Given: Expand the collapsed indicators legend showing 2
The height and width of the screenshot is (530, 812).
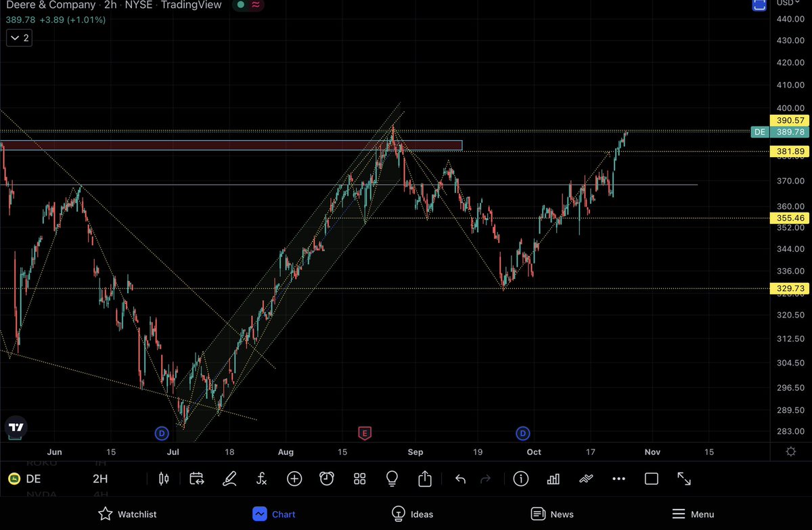Looking at the screenshot, I should pyautogui.click(x=18, y=38).
